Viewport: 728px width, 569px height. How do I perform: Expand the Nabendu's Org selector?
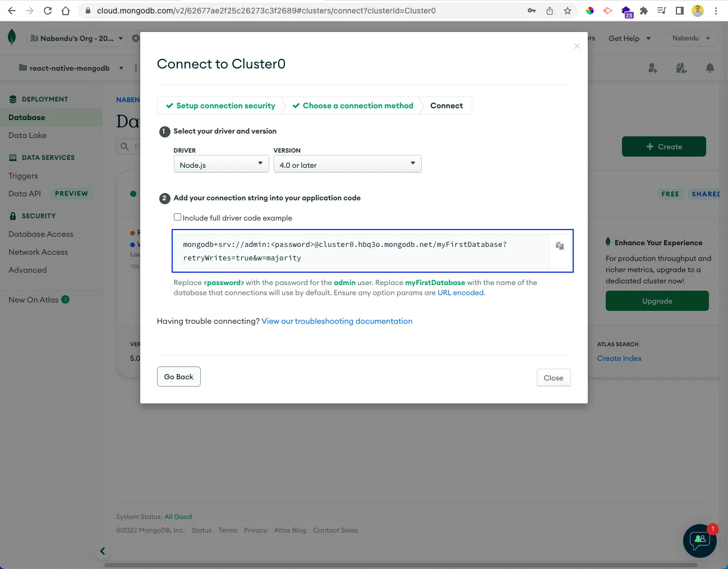76,38
